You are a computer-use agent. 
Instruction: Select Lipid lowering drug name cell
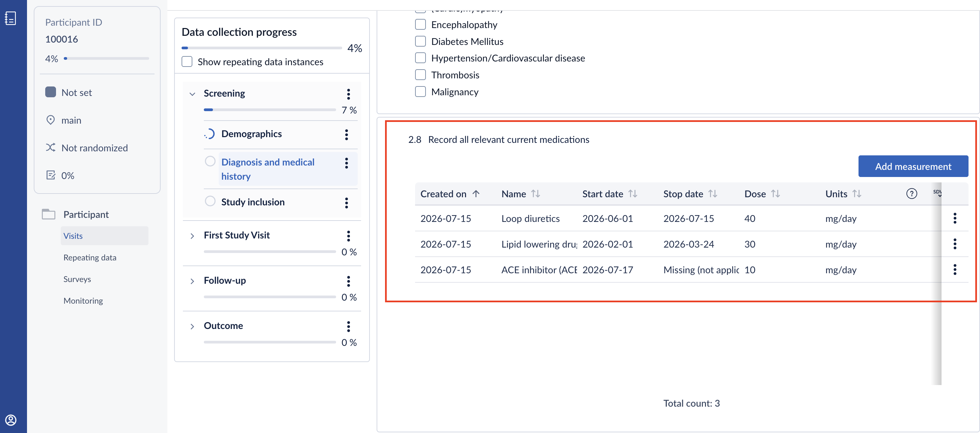click(x=539, y=244)
